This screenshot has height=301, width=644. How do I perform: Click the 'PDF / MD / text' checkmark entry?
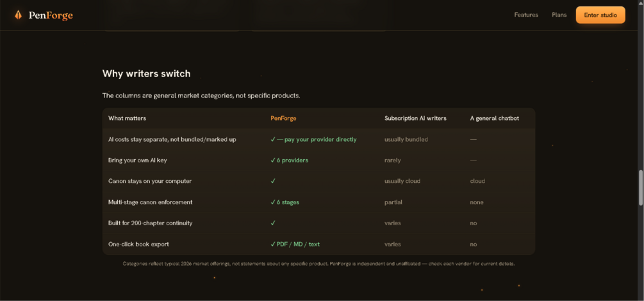(x=295, y=244)
